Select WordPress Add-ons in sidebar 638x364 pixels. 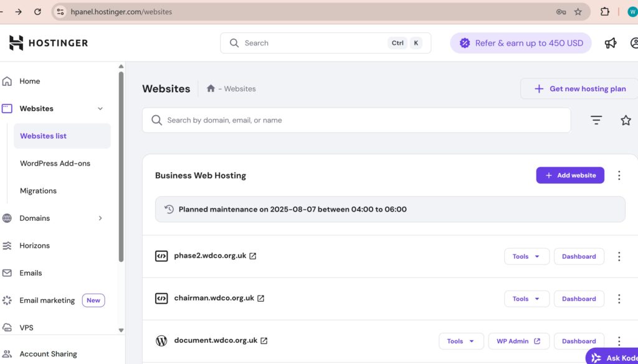point(55,164)
